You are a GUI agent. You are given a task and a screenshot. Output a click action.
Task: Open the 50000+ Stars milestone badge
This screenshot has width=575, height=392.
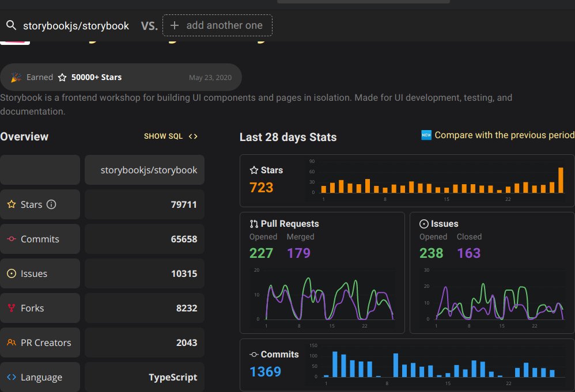point(121,77)
